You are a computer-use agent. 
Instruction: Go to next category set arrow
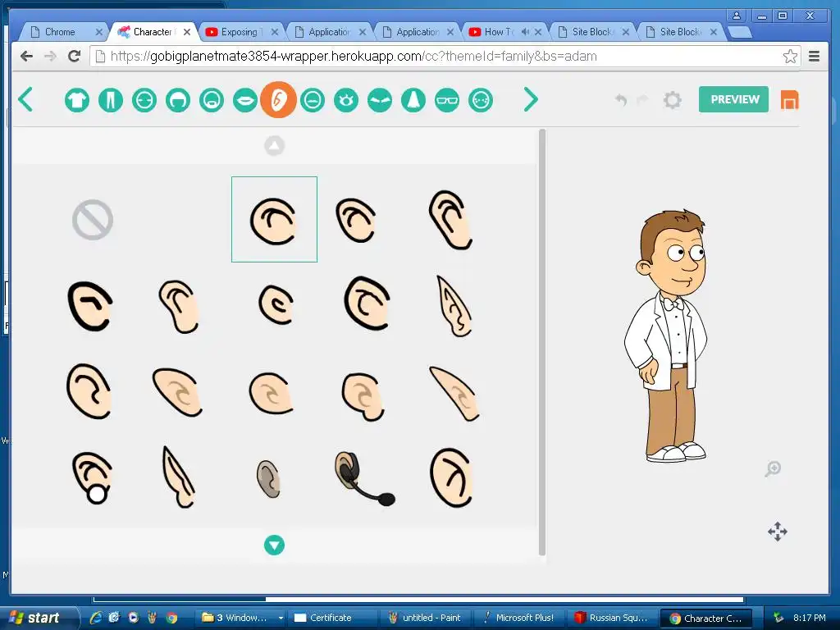tap(531, 99)
